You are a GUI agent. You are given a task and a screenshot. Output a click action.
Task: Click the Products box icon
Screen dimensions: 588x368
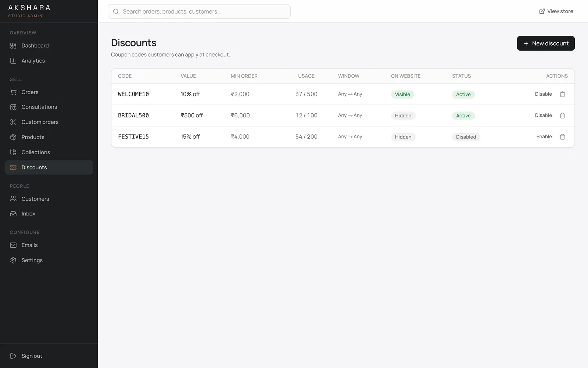pyautogui.click(x=13, y=137)
